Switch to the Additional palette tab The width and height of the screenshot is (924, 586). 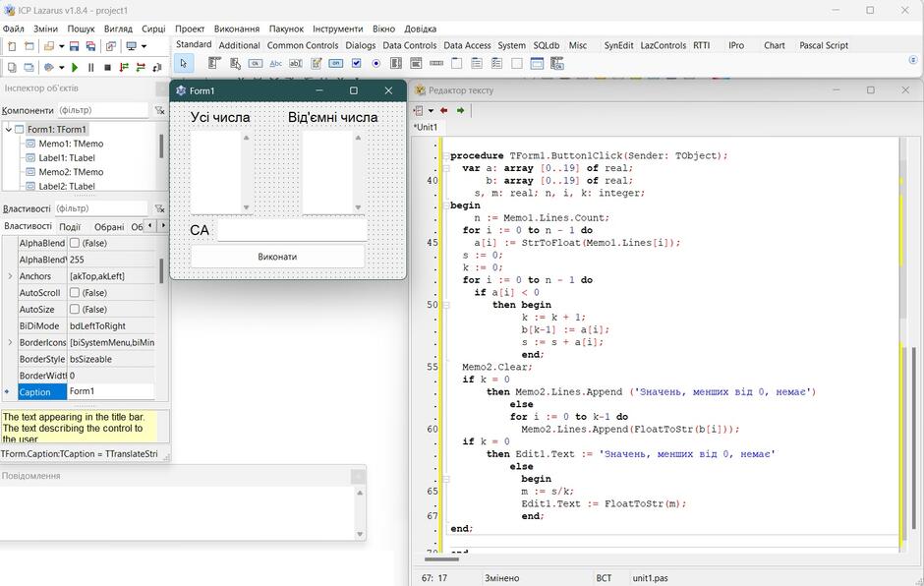point(239,45)
